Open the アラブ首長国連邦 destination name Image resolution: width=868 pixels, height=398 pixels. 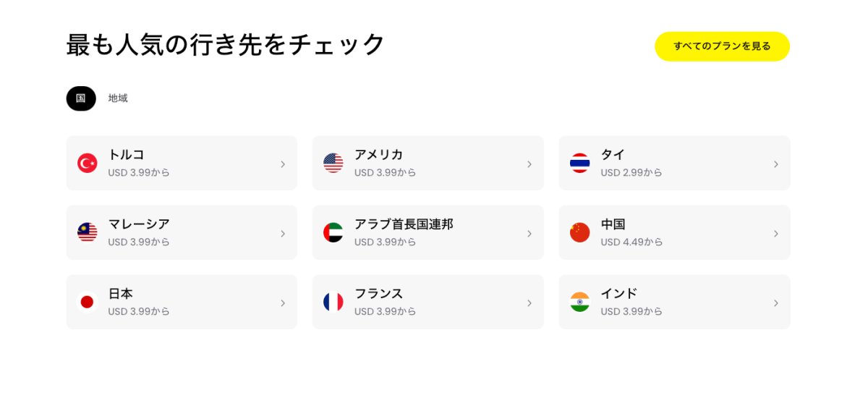point(404,224)
